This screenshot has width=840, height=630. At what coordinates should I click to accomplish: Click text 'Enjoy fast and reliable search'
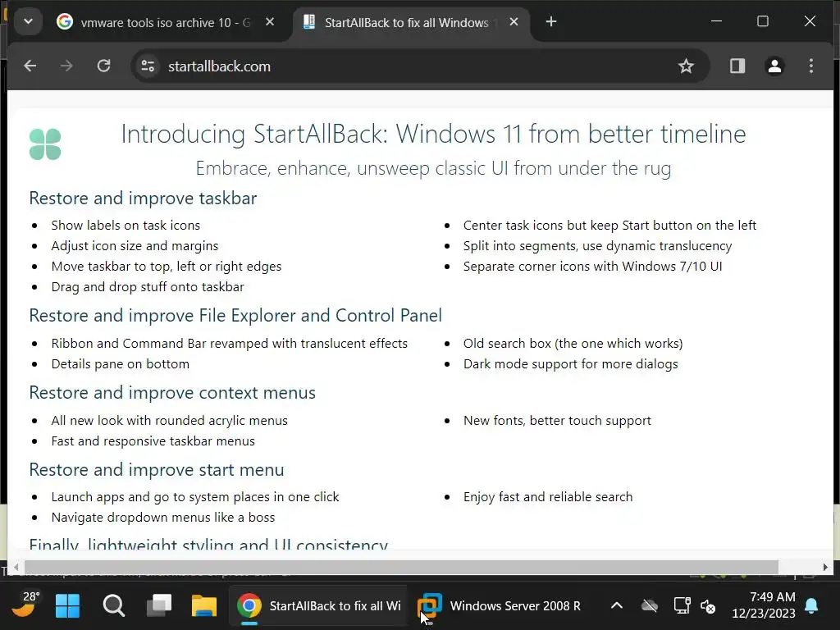(x=548, y=497)
